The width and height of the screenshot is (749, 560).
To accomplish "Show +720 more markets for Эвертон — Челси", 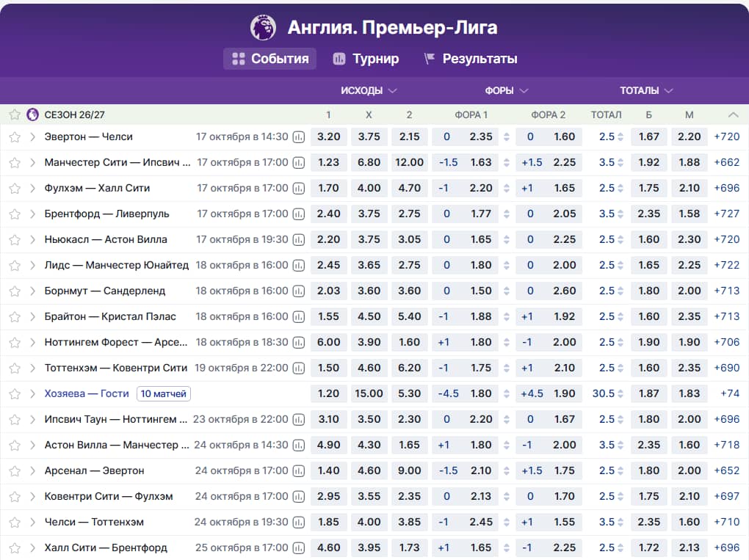I will pyautogui.click(x=726, y=137).
